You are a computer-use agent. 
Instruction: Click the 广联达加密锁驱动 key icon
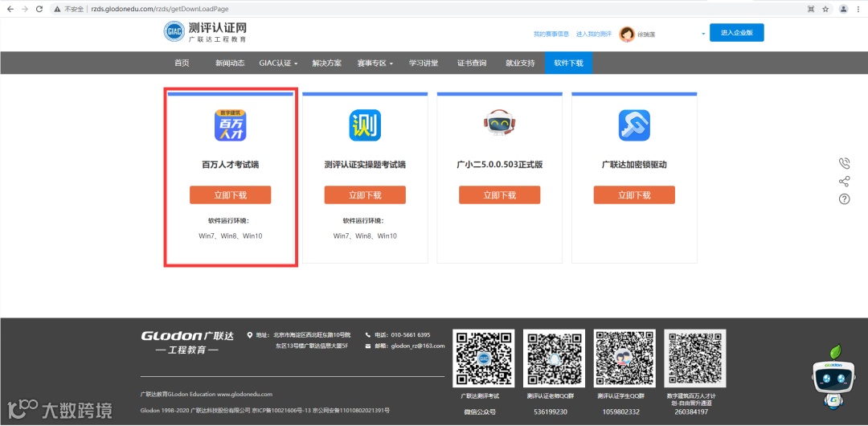[634, 125]
